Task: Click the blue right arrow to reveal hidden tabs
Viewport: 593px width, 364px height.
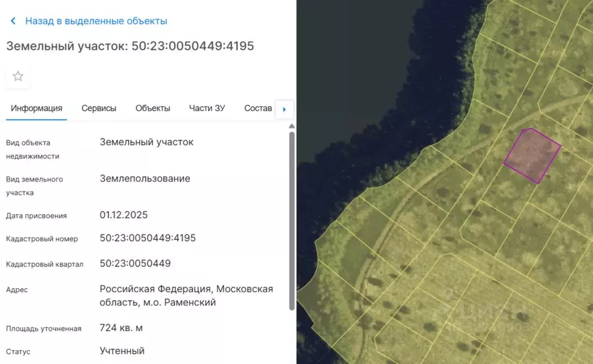Action: point(284,109)
